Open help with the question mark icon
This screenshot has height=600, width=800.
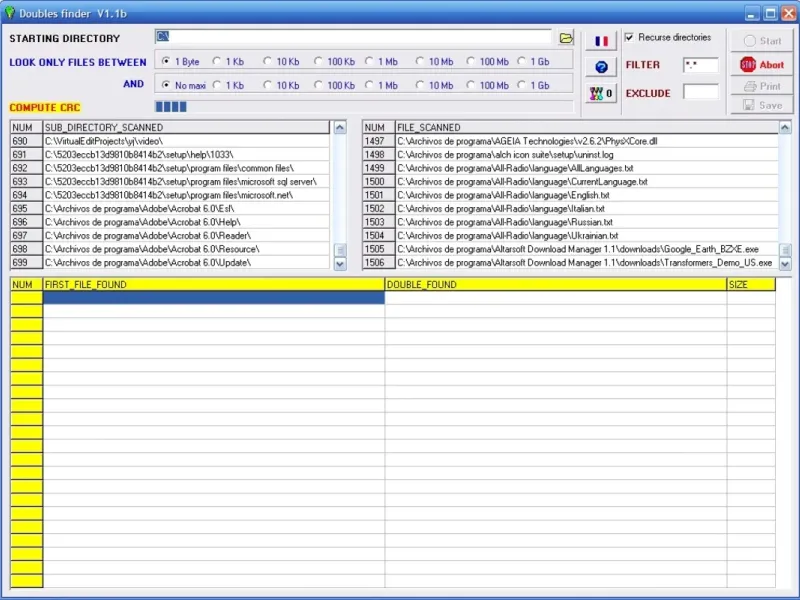tap(601, 67)
